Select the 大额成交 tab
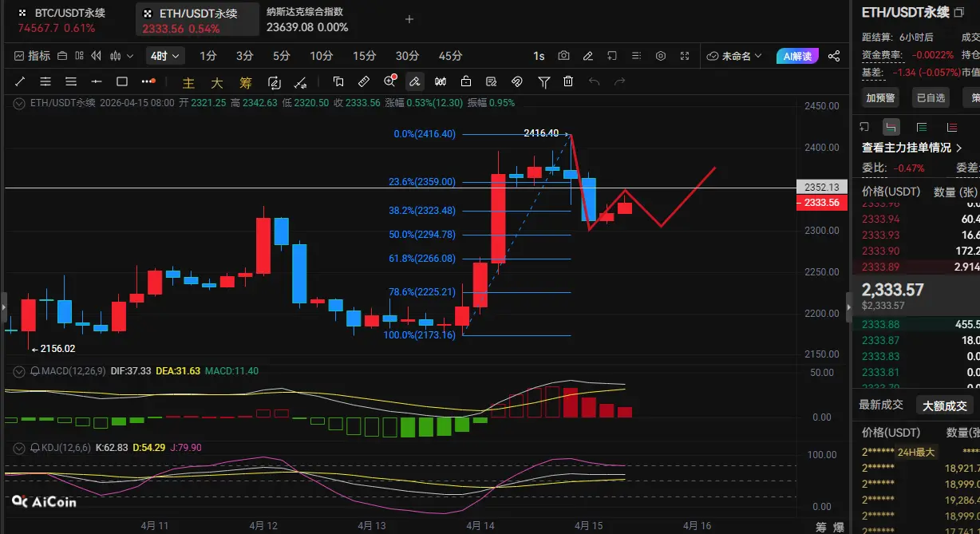This screenshot has height=534, width=980. 945,405
